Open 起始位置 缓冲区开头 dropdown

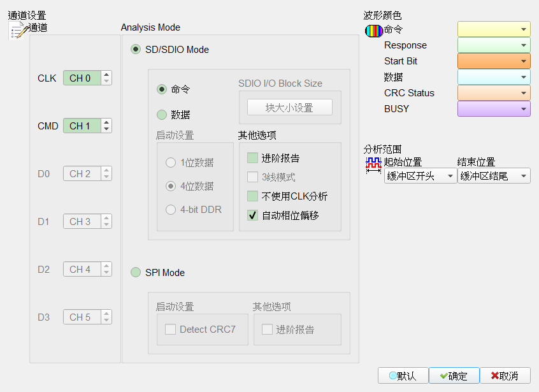pyautogui.click(x=420, y=176)
